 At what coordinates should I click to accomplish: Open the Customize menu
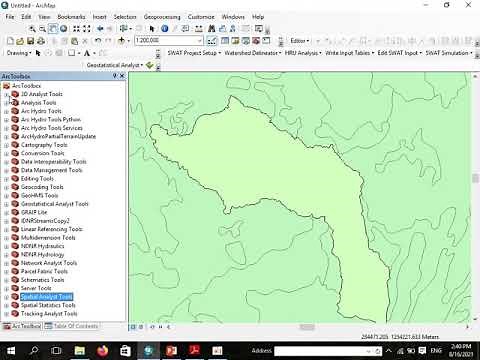tap(201, 17)
